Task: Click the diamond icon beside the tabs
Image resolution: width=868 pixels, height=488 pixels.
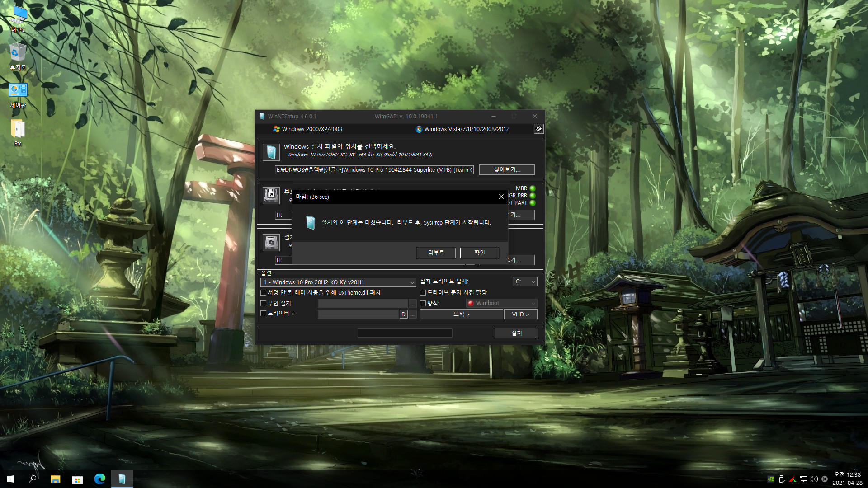Action: click(538, 129)
